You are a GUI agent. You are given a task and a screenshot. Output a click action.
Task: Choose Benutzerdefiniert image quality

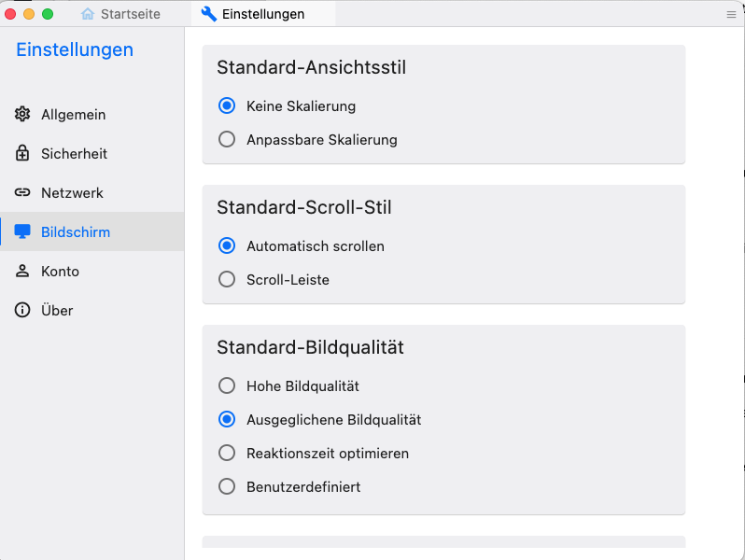[x=226, y=487]
